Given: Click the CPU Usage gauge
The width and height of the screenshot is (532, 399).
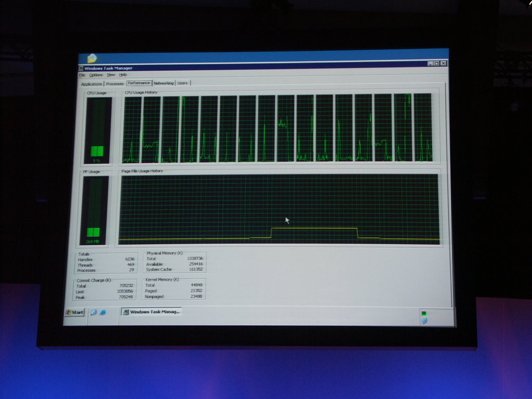Looking at the screenshot, I should [98, 130].
